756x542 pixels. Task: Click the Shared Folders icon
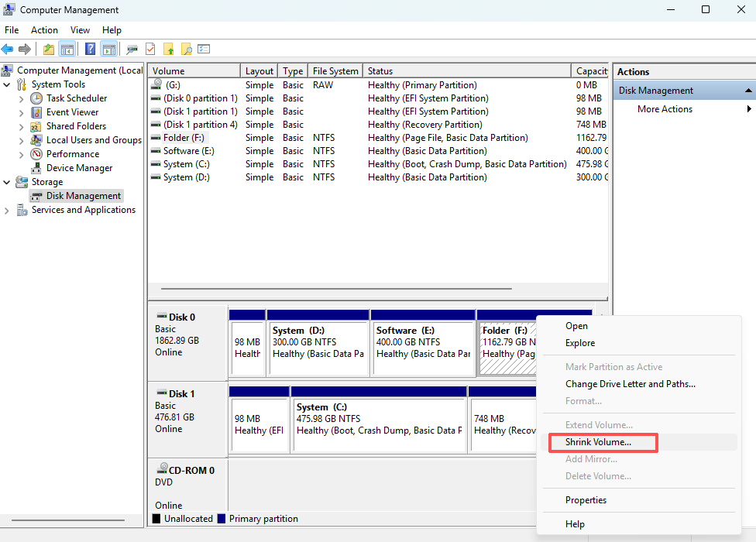tap(36, 126)
